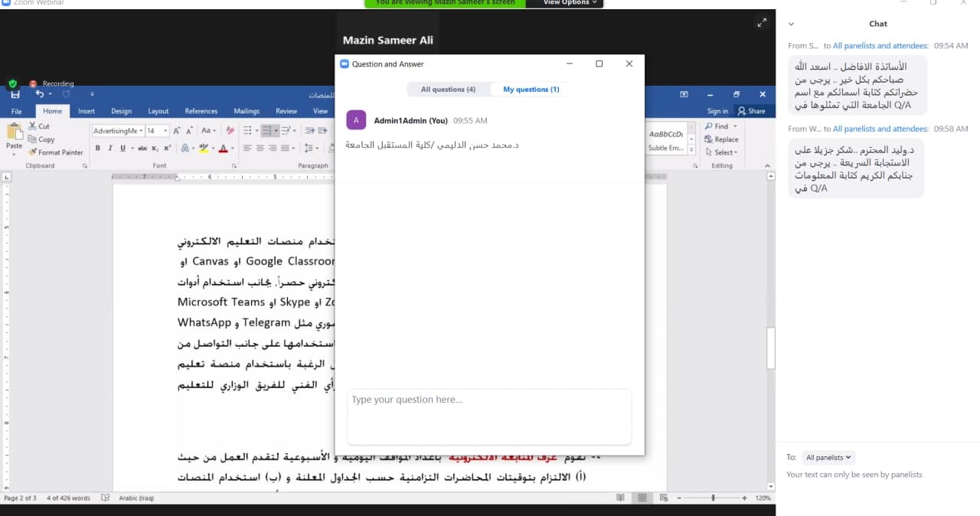
Task: Click the Save icon in Word
Action: tap(15, 94)
